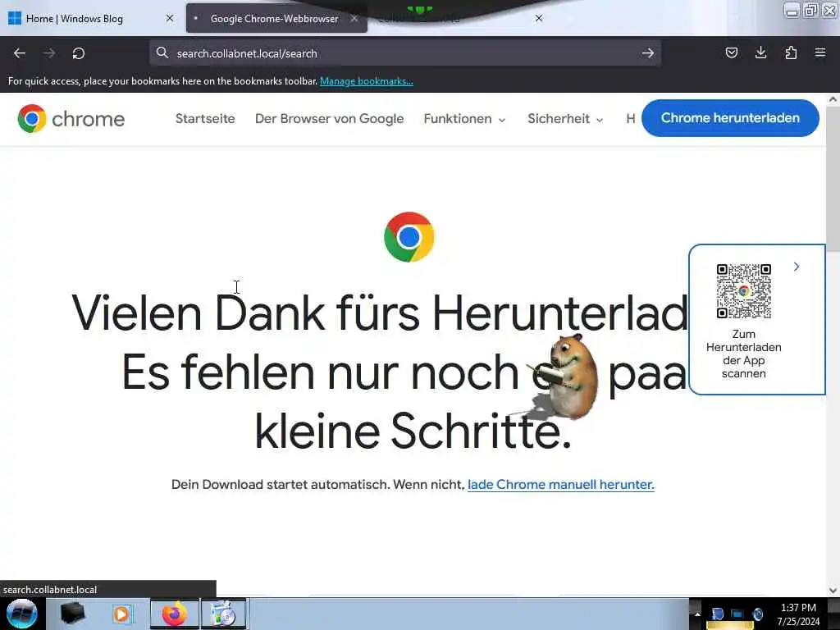Click the large Chrome logo above heading
Viewport: 840px width, 630px height.
(409, 237)
